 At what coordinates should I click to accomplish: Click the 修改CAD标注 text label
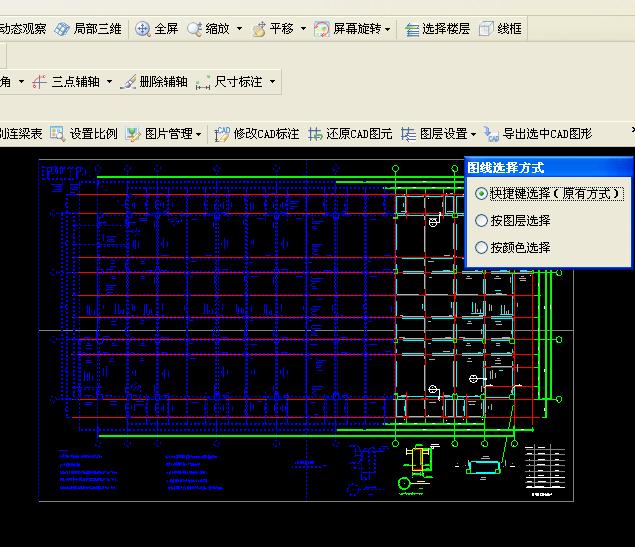tap(266, 134)
